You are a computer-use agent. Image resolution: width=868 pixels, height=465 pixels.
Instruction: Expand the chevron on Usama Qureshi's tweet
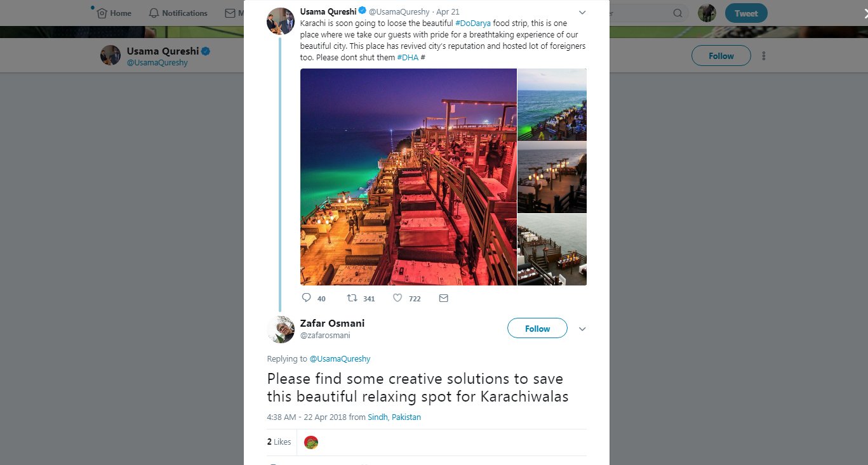pyautogui.click(x=582, y=12)
